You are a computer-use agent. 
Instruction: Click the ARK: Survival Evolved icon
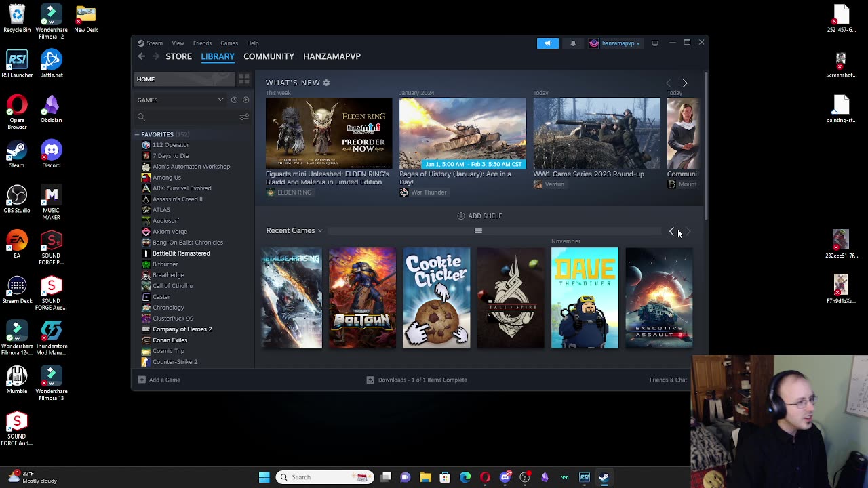pyautogui.click(x=146, y=188)
